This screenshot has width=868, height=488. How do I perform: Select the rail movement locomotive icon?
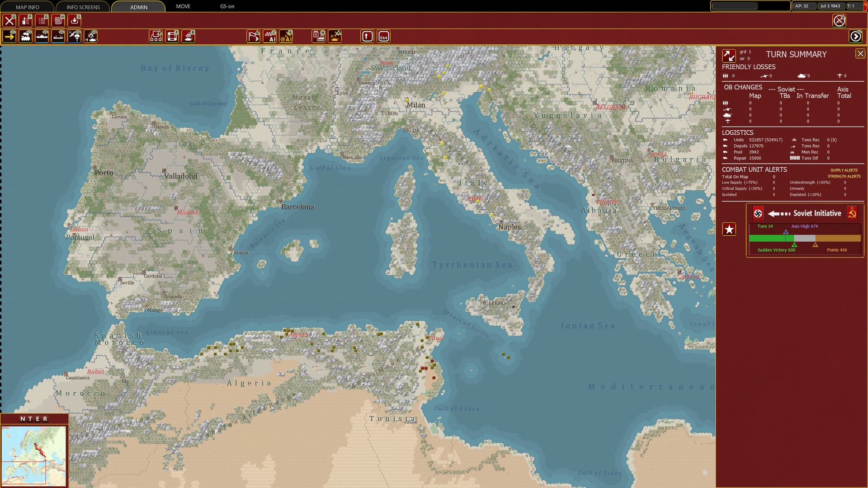(x=26, y=36)
